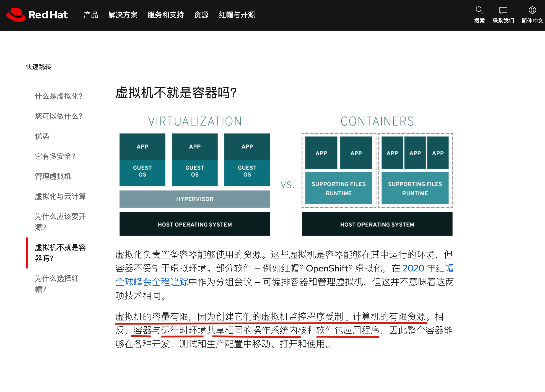The width and height of the screenshot is (545, 392).
Task: Expand the 资源 menu
Action: pos(201,15)
